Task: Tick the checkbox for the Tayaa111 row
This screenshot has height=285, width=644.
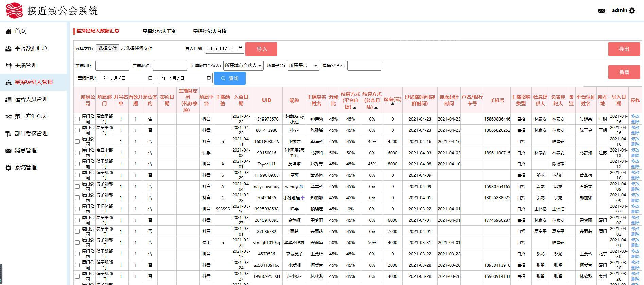Action: tap(77, 164)
